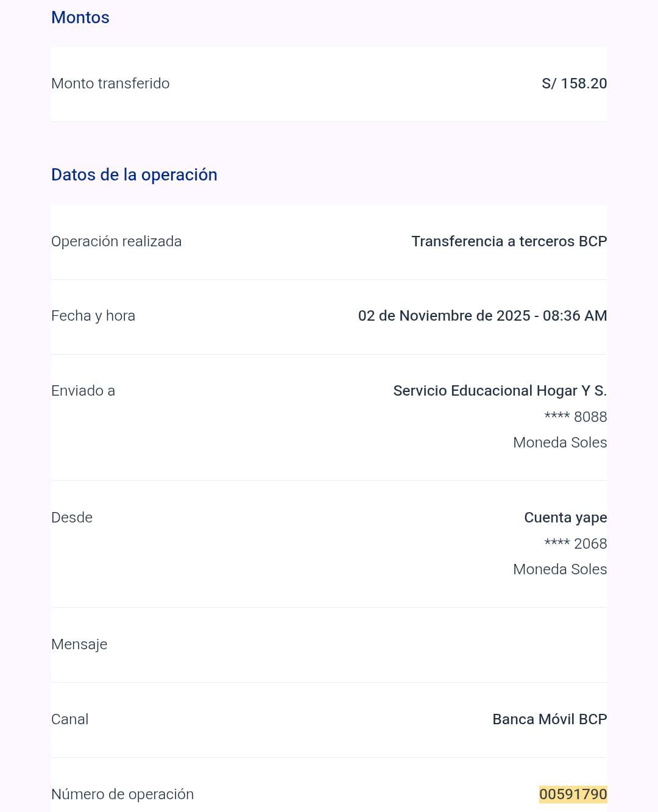This screenshot has width=658, height=812.
Task: Click Moneda Soles below account 2068
Action: tap(559, 569)
